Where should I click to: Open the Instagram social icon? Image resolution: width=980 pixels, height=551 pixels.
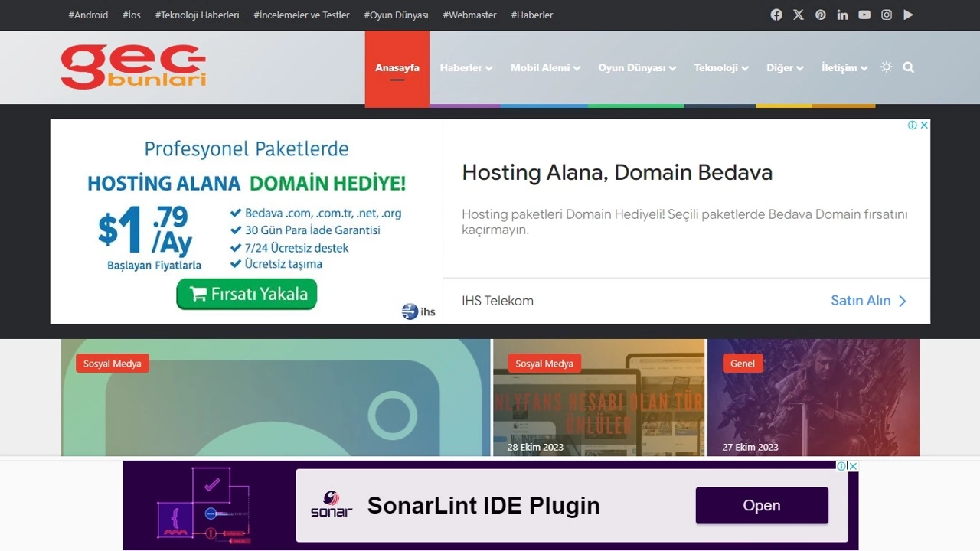pyautogui.click(x=887, y=15)
